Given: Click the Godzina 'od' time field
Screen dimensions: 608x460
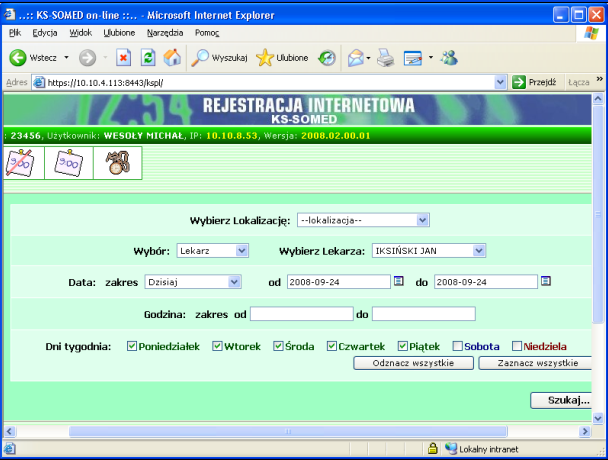Looking at the screenshot, I should coord(302,313).
